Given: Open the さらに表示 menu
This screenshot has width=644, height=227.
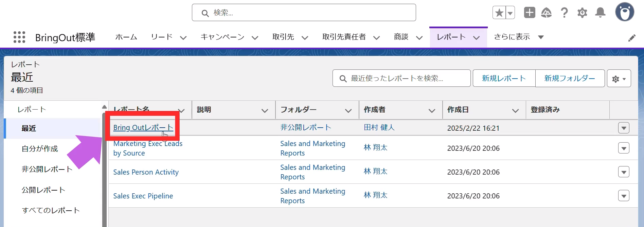Looking at the screenshot, I should [519, 37].
